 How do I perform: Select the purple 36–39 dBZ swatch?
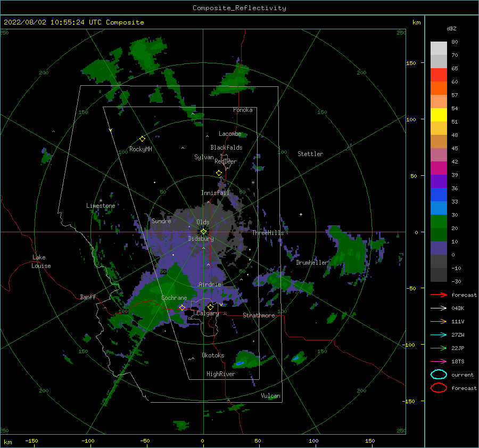[x=439, y=181]
